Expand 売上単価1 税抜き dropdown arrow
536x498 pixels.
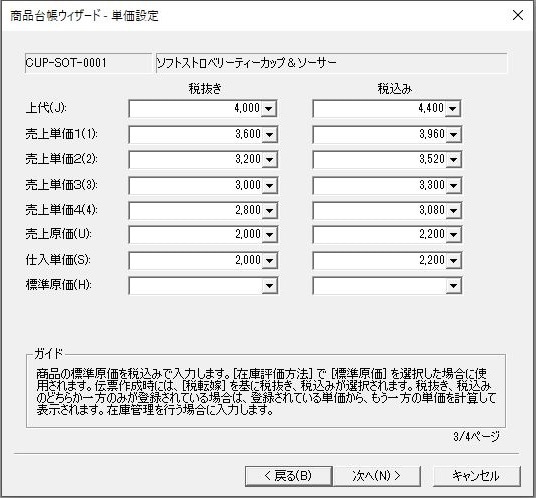coord(269,135)
